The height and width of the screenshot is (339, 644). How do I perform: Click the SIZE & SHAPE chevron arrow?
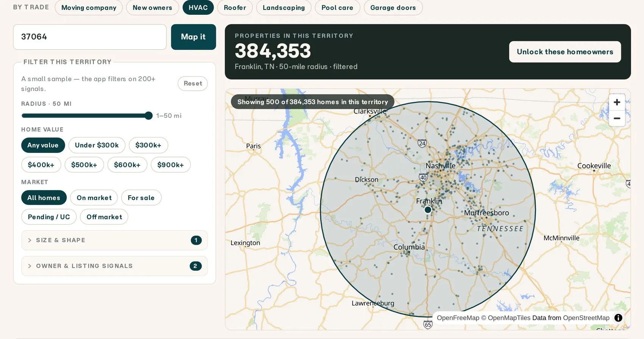click(x=30, y=240)
